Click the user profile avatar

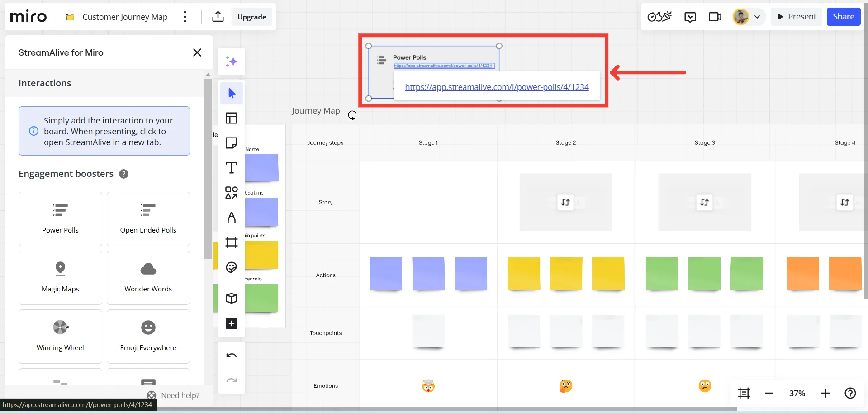point(740,17)
